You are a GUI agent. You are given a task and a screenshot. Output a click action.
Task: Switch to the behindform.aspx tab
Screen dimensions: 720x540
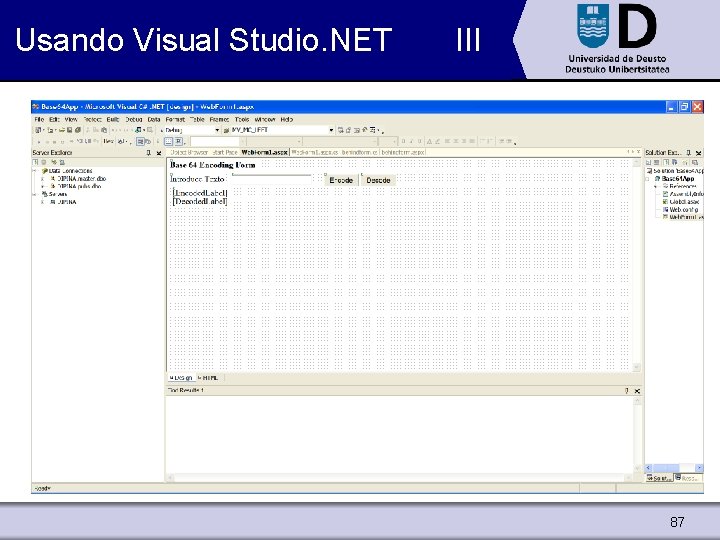(x=403, y=152)
